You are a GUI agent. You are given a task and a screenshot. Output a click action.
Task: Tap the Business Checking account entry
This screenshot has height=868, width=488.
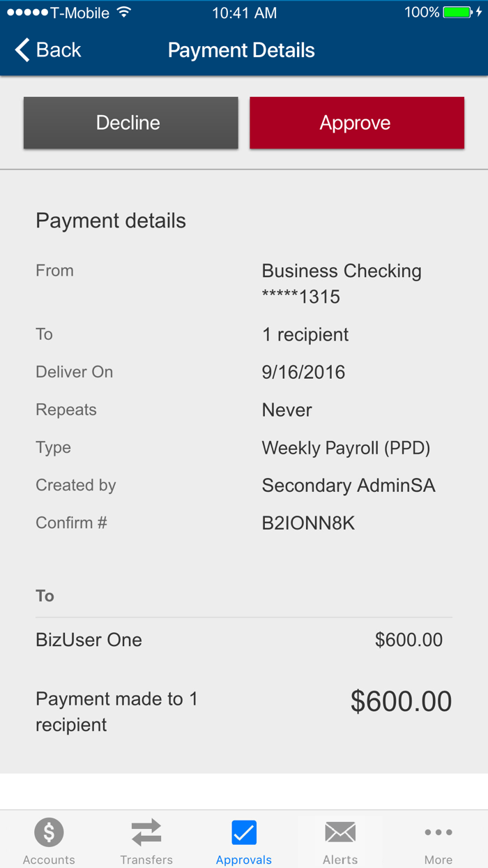341,283
